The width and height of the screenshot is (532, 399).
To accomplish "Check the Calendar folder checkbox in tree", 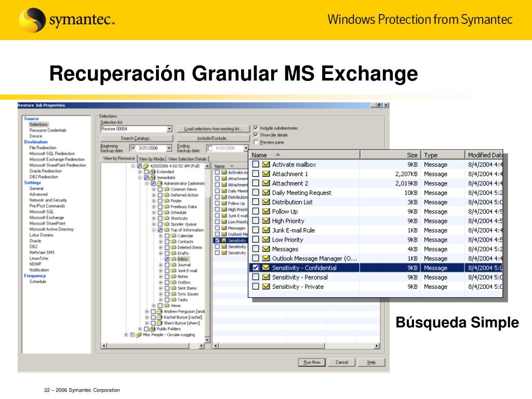I will 167,236.
